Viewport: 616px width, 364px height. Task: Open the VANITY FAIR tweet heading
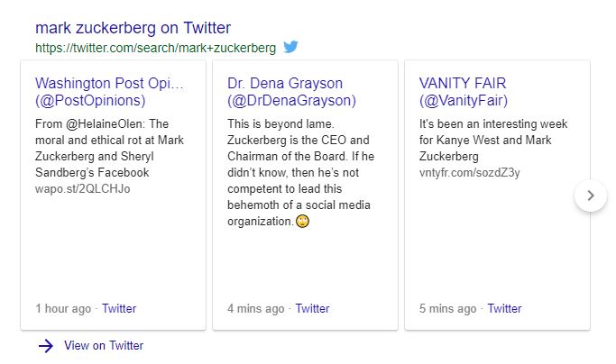(464, 92)
